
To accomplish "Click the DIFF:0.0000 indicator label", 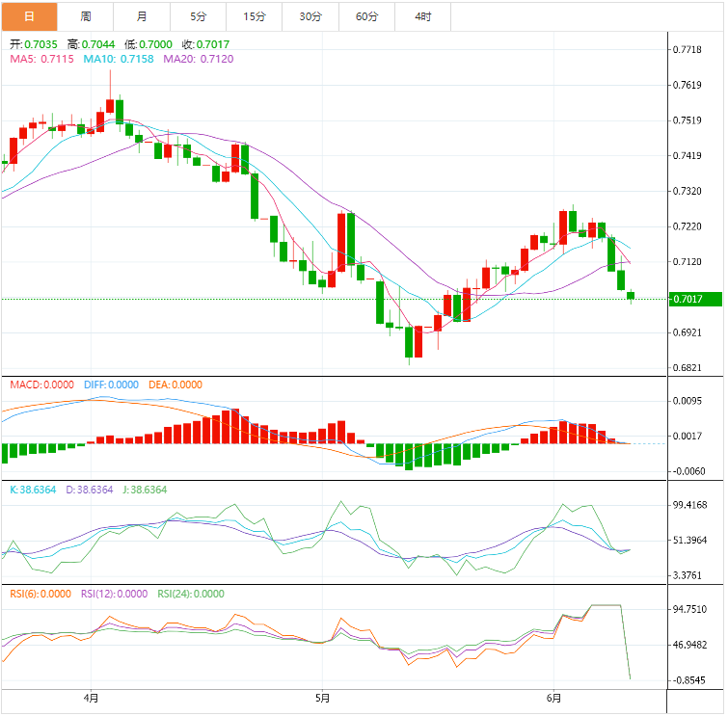I will (x=111, y=385).
